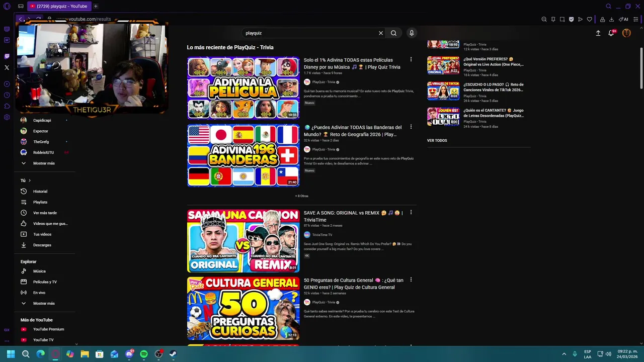Open YouTube Premium link
644x362 pixels.
[x=48, y=329]
